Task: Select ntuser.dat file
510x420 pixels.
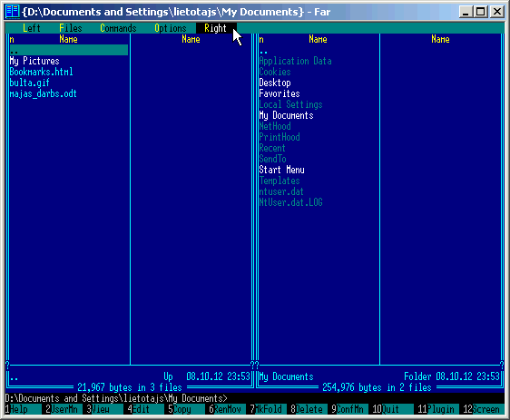Action: click(281, 191)
